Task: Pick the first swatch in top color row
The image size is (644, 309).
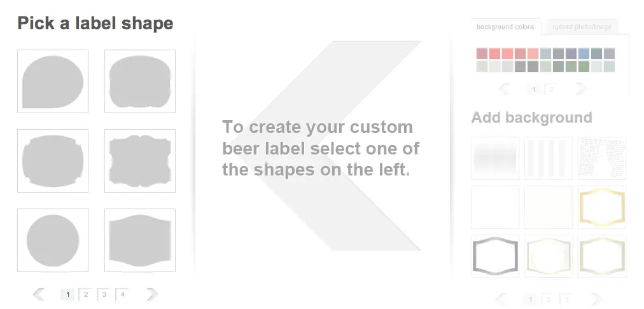Action: pos(482,53)
